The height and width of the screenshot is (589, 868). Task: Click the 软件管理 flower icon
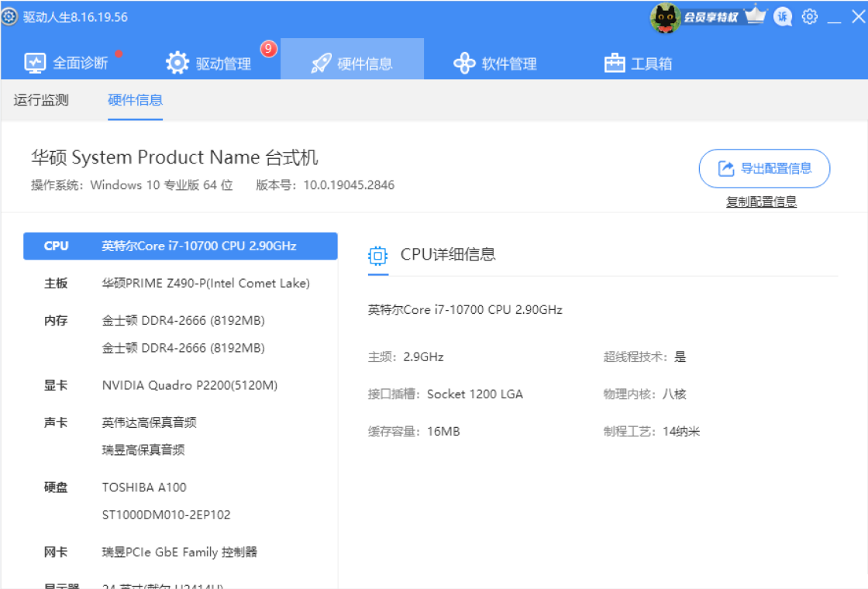(x=463, y=64)
